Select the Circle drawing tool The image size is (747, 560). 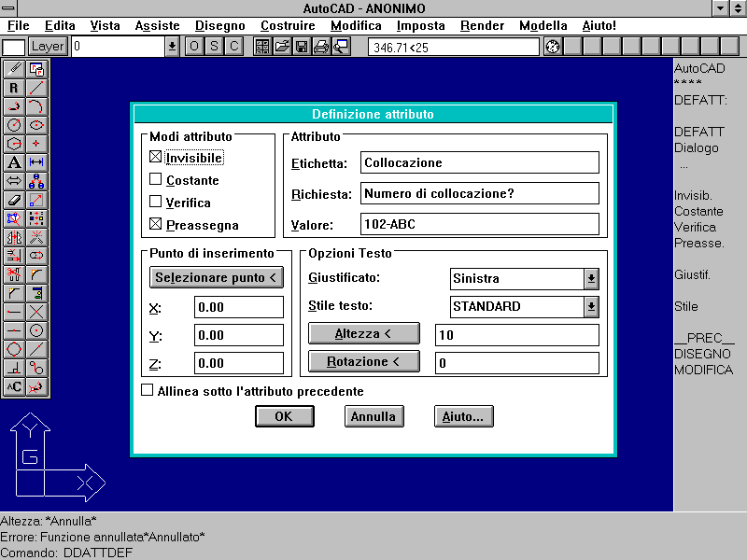coord(14,125)
